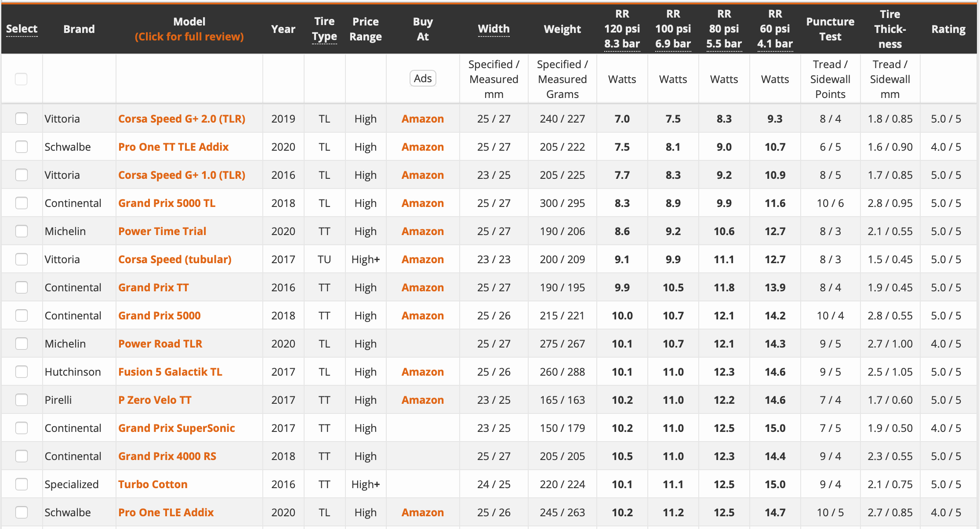Open the Grand Prix 4000 RS review
This screenshot has width=980, height=529.
pos(167,456)
